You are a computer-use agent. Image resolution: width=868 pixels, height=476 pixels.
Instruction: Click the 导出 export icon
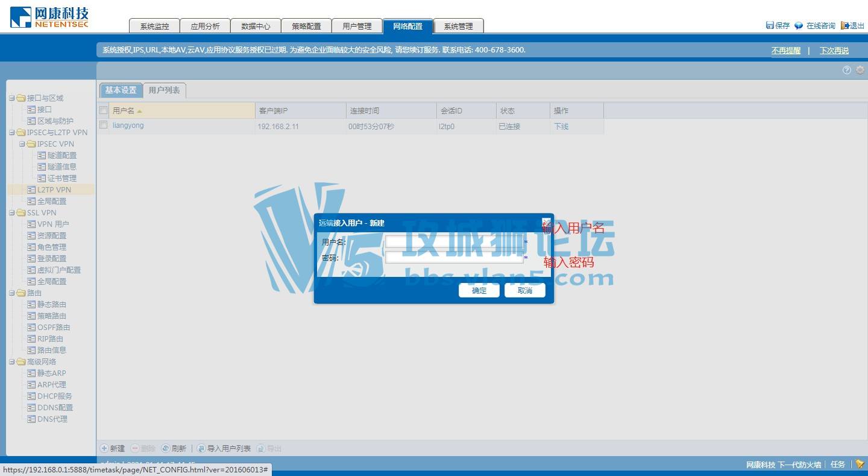coord(260,448)
